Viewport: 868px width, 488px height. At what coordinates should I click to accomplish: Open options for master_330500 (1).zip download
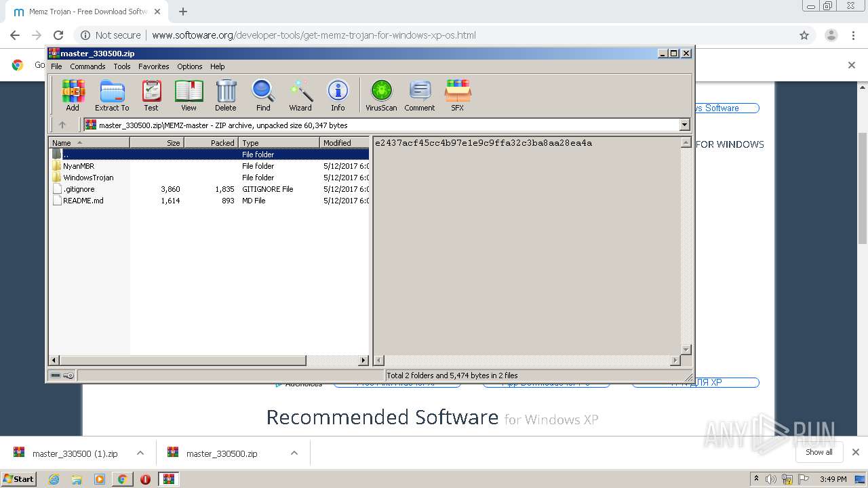(x=140, y=453)
